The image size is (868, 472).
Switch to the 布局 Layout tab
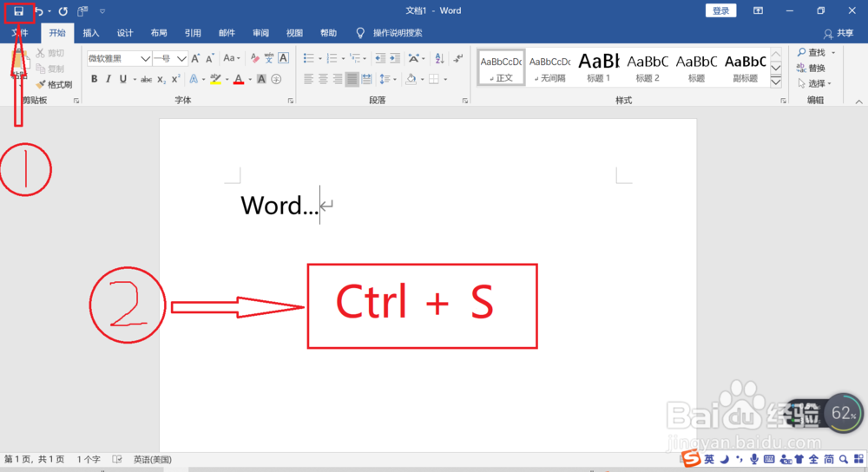point(159,33)
